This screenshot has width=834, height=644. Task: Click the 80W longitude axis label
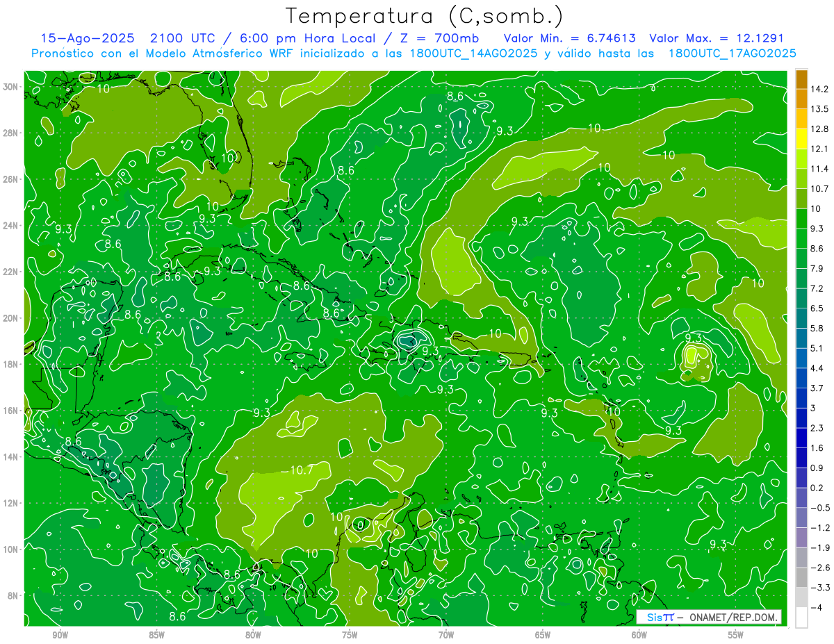click(x=253, y=635)
